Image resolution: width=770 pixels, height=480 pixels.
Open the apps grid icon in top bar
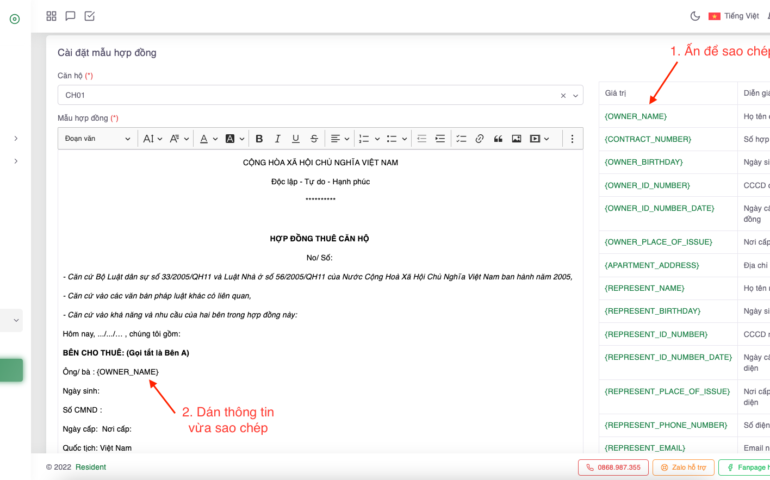click(51, 16)
